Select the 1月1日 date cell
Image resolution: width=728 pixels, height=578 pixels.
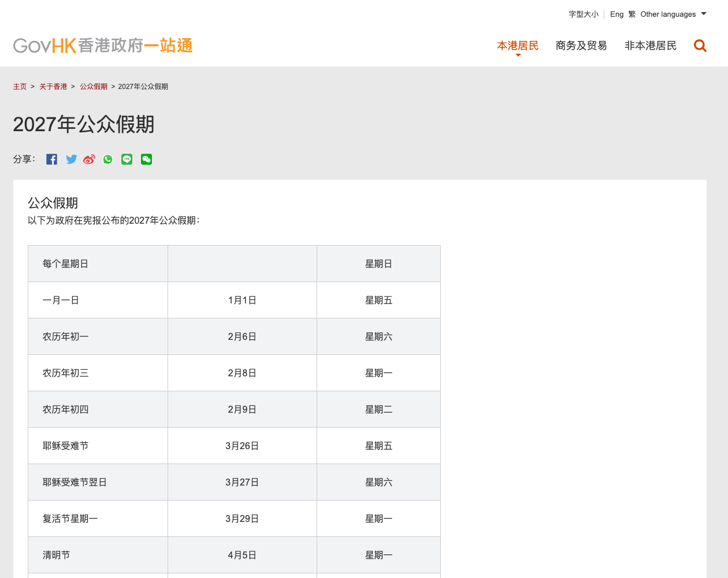coord(242,300)
